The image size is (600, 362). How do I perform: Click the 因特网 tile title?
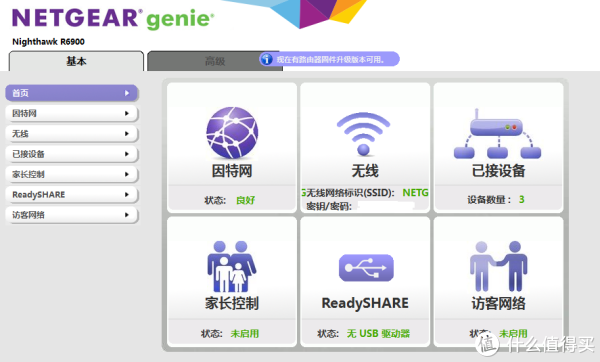[232, 171]
